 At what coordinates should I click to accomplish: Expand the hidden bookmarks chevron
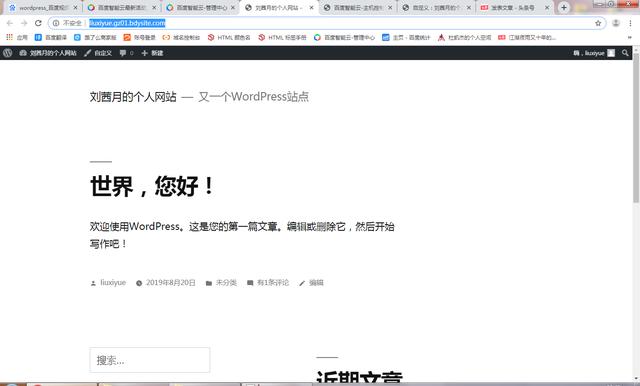630,38
